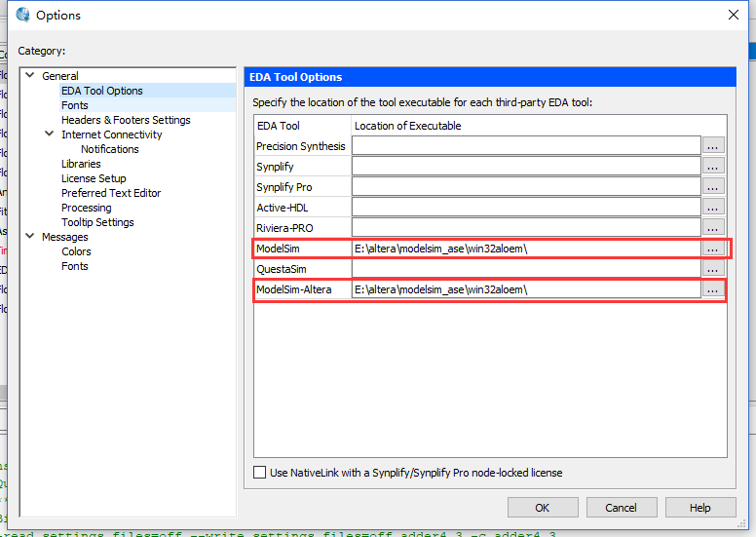Select Libraries category
Screen dimensions: 756x537
click(81, 164)
